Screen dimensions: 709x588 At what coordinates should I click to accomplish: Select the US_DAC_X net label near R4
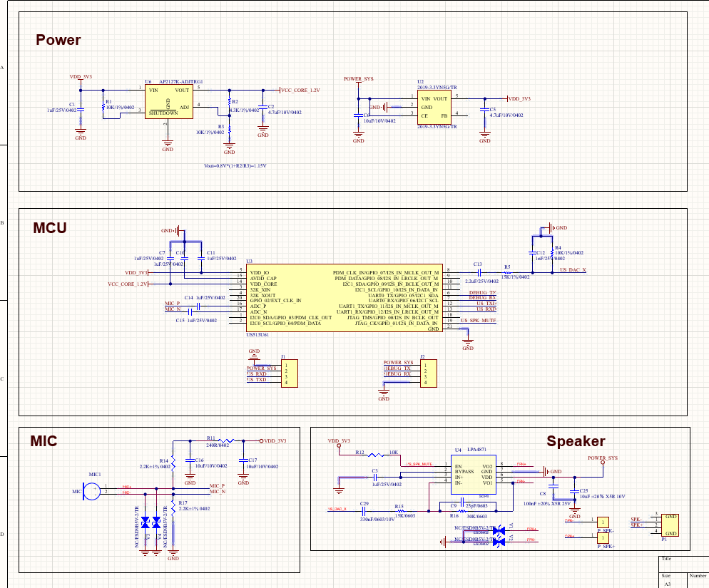[573, 270]
